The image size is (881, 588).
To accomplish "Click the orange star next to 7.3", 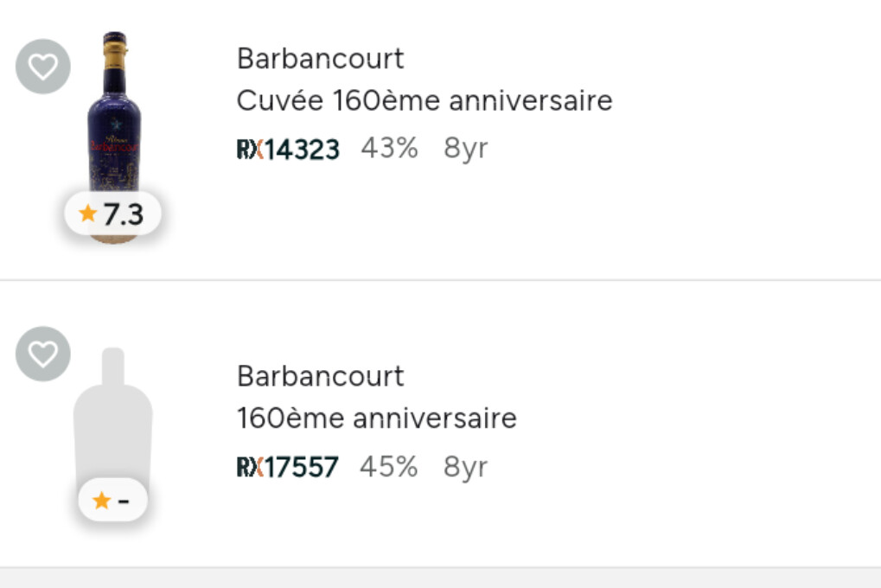I will (87, 213).
